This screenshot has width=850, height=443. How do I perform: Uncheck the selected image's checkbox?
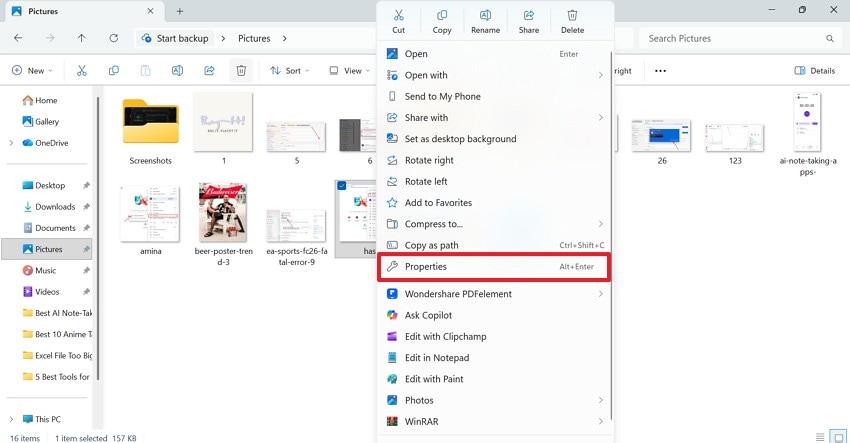click(x=342, y=186)
